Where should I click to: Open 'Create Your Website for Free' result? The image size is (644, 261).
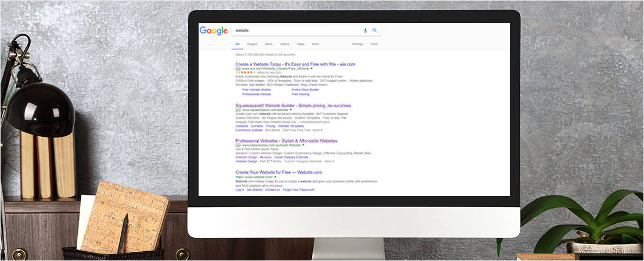point(278,172)
